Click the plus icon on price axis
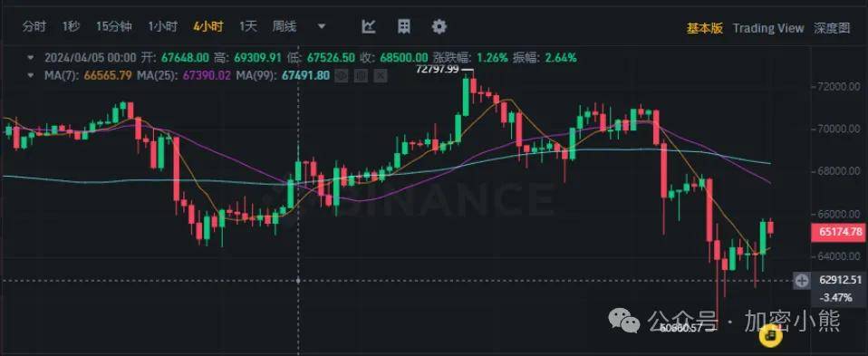Screen dimensions: 868x356 pos(802,281)
